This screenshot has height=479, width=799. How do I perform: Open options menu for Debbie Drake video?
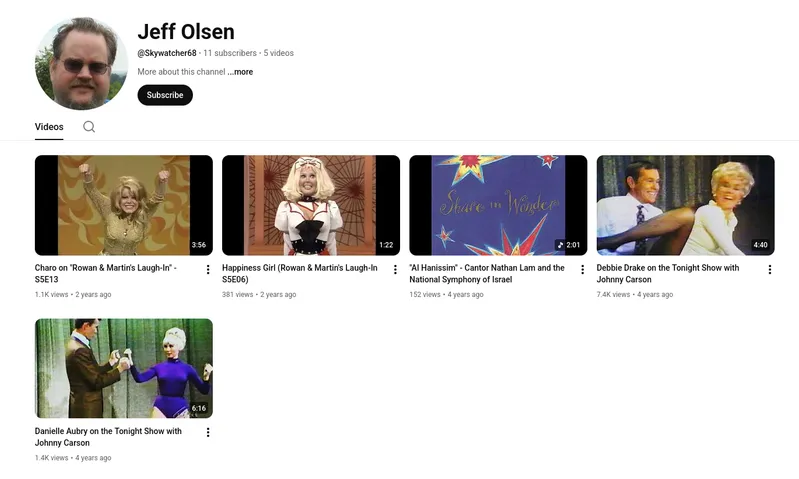pyautogui.click(x=769, y=270)
